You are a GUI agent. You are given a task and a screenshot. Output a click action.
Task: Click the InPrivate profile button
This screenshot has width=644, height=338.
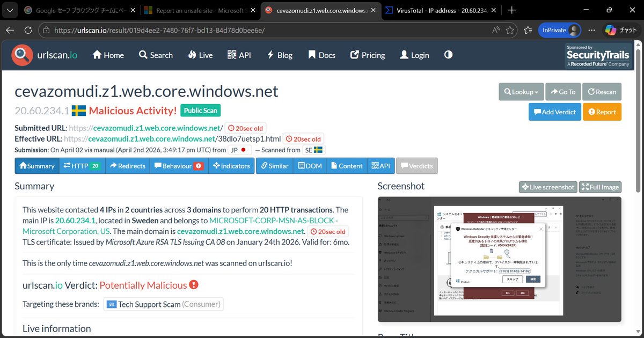560,30
